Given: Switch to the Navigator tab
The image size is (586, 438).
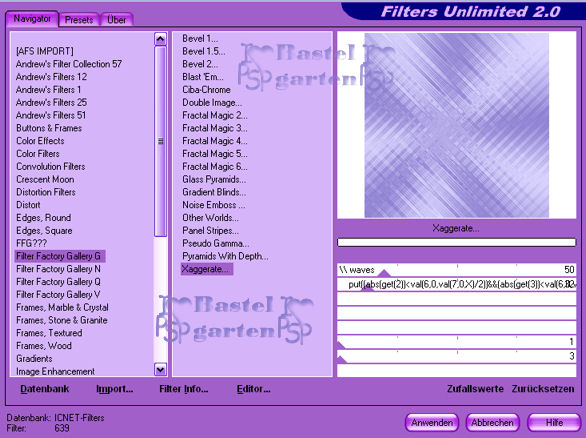Looking at the screenshot, I should coord(32,19).
